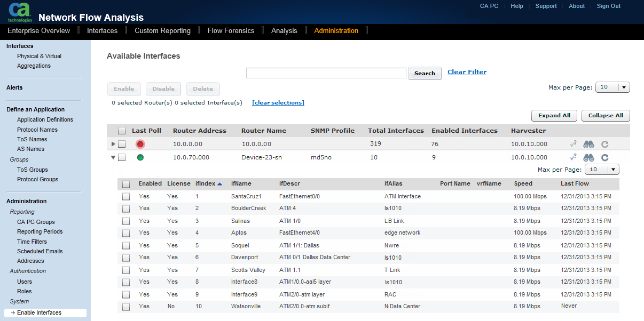Image resolution: width=644 pixels, height=321 pixels.
Task: Click the Disable button
Action: [x=163, y=89]
